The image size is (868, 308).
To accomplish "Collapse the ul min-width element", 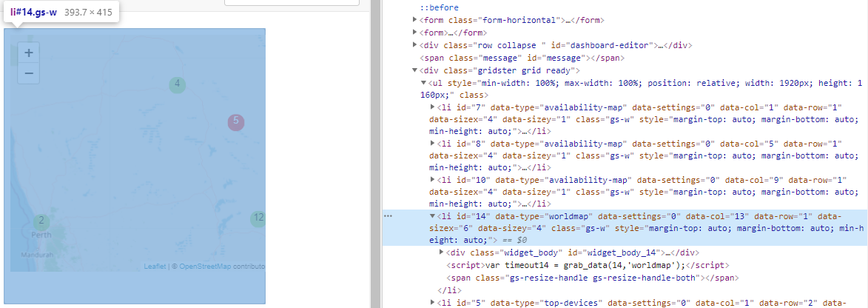I will coord(423,83).
